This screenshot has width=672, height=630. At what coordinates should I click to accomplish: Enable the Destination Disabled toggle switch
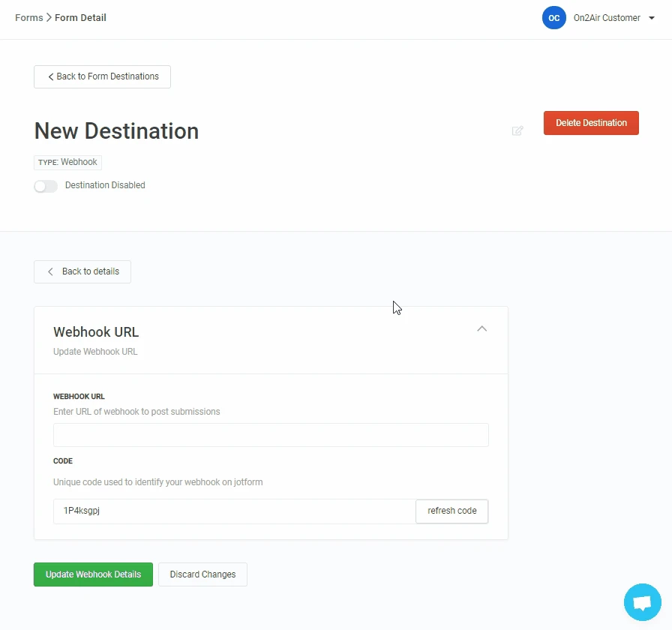coord(46,186)
